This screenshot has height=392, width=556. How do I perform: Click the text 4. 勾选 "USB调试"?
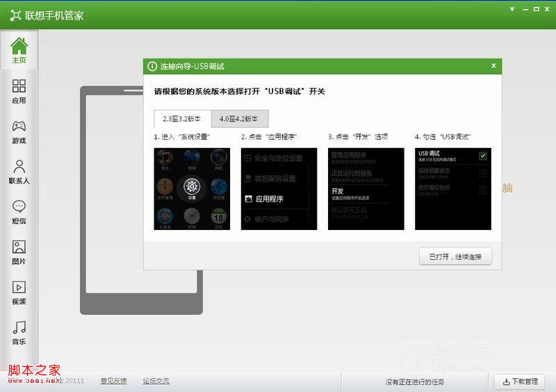click(x=443, y=137)
